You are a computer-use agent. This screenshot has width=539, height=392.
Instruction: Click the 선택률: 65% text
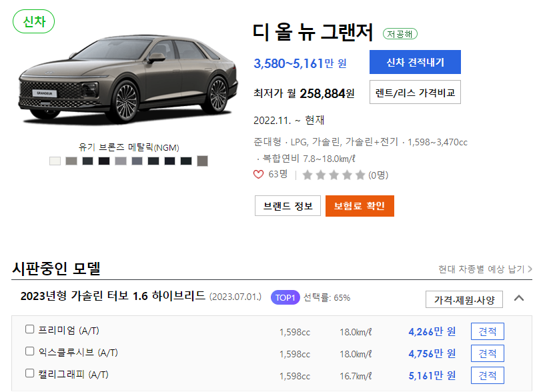(327, 297)
